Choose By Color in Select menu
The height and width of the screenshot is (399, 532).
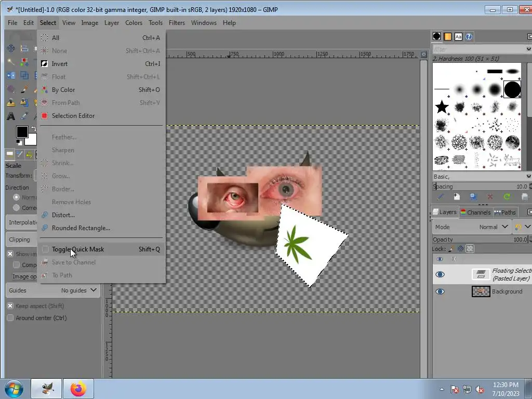101,90
